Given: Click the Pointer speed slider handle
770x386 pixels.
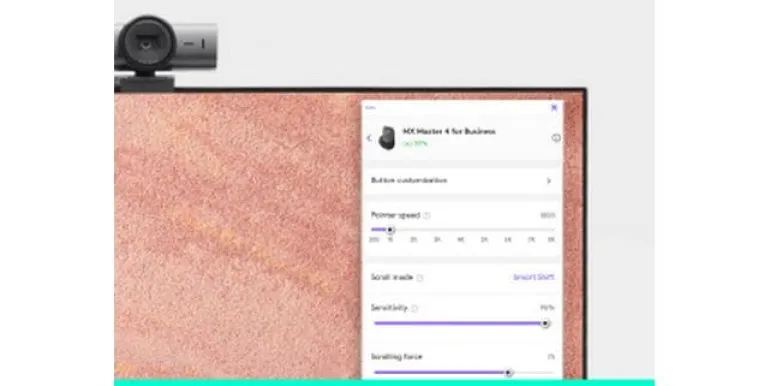Looking at the screenshot, I should pos(390,230).
